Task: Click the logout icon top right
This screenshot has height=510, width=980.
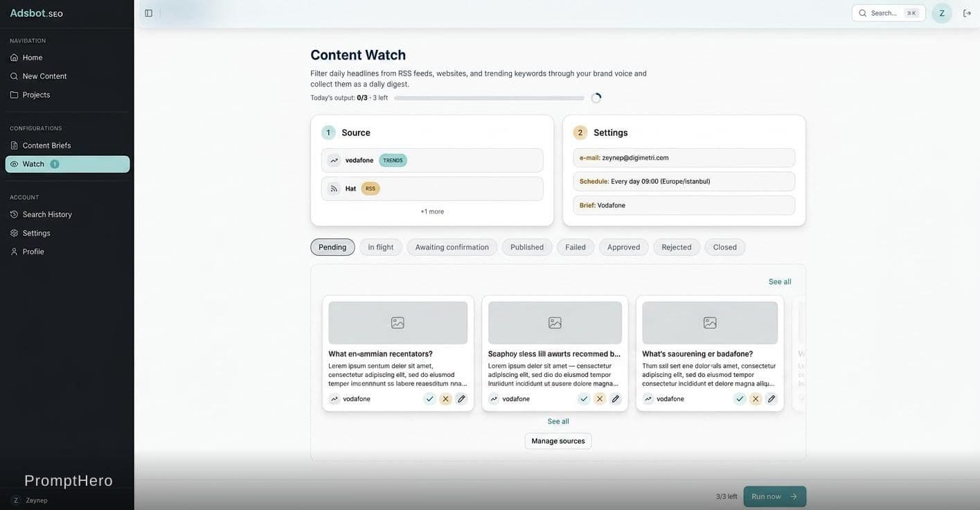Action: [x=967, y=13]
